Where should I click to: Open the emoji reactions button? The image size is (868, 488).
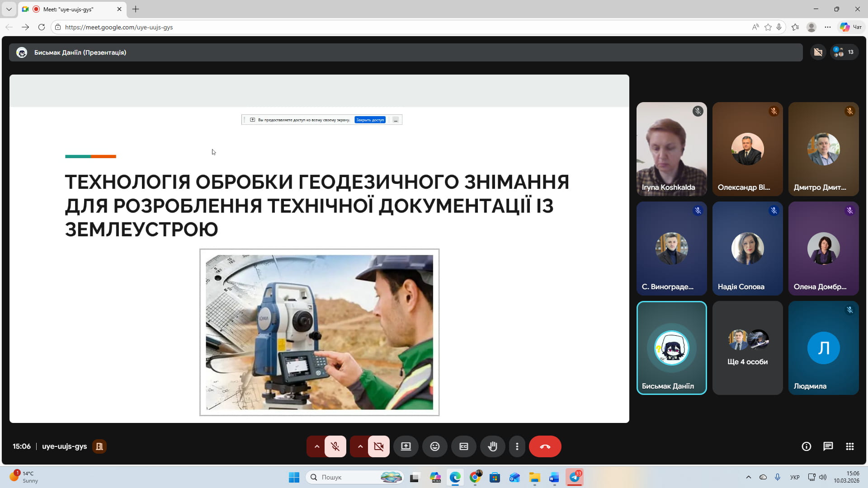(434, 446)
